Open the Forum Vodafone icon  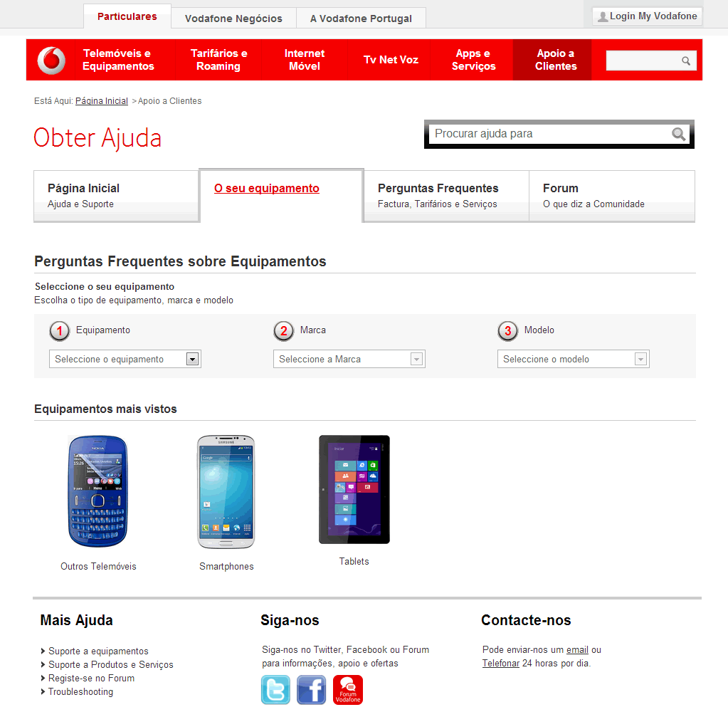point(348,690)
